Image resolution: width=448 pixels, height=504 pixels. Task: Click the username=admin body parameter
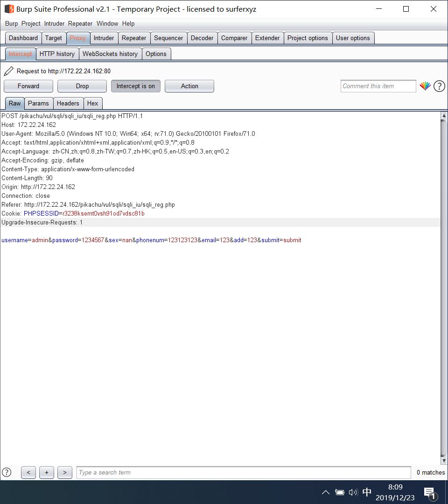[24, 240]
